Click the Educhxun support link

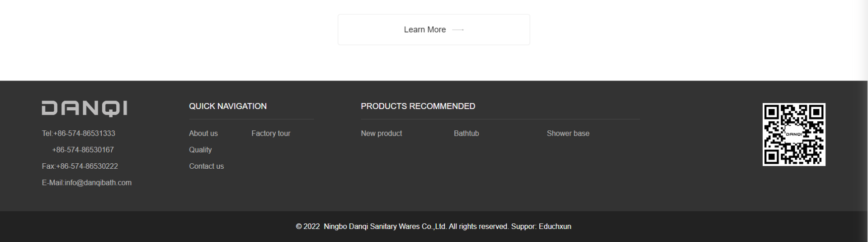pos(555,226)
